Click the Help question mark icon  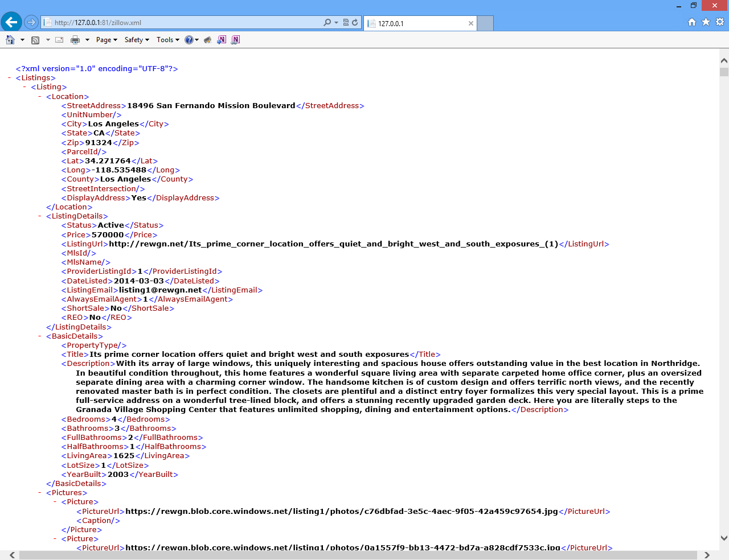tap(189, 40)
